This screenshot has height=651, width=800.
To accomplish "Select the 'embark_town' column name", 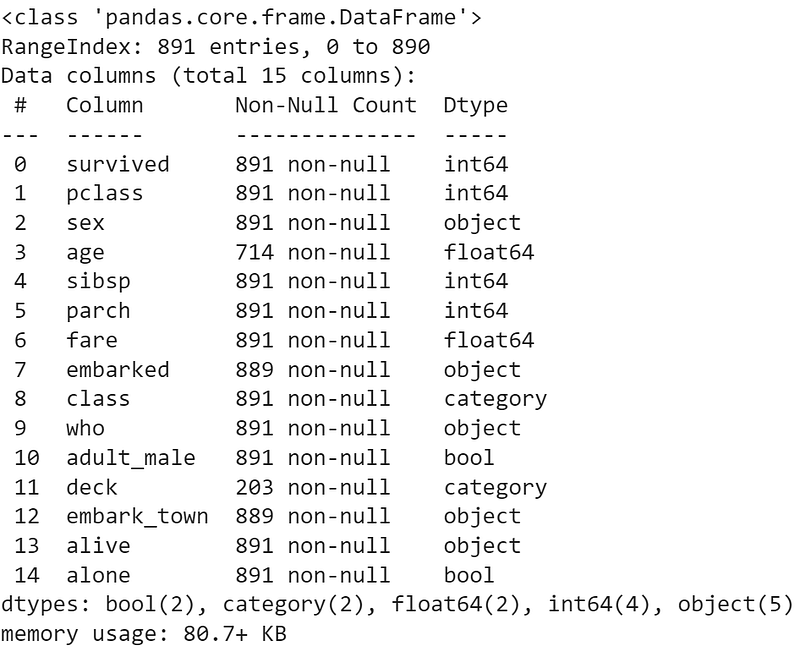I will (137, 516).
